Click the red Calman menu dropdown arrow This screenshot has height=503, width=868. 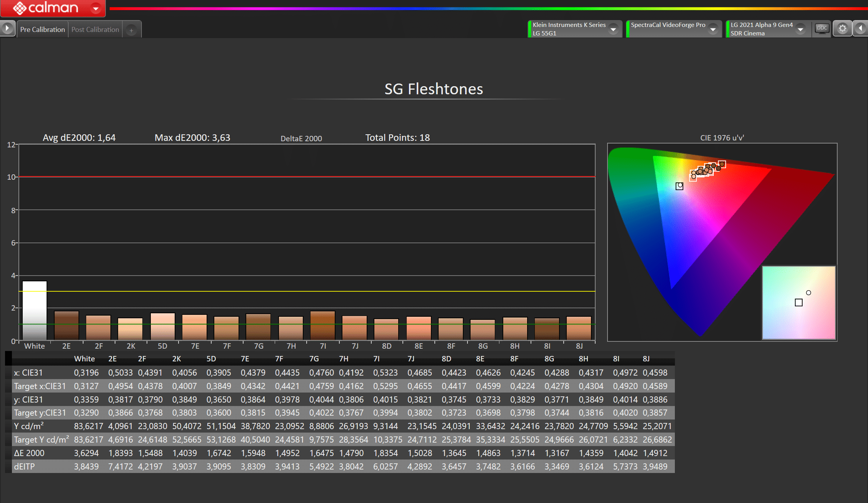[x=96, y=8]
